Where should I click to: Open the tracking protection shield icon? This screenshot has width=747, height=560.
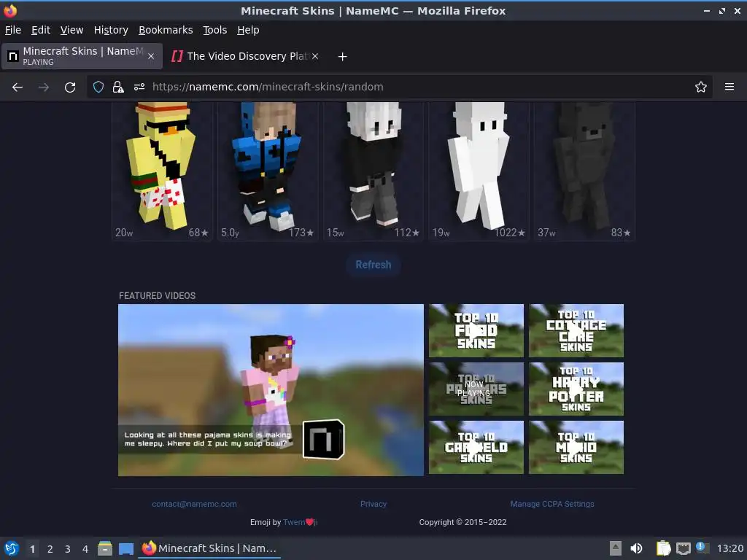pyautogui.click(x=98, y=87)
